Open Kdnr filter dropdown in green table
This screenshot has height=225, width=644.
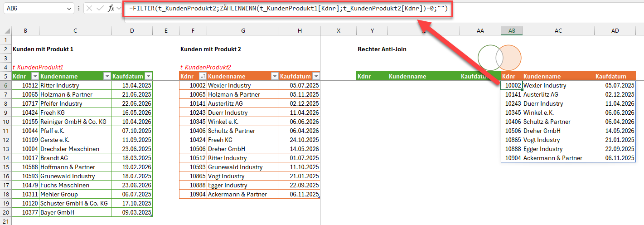(35, 76)
